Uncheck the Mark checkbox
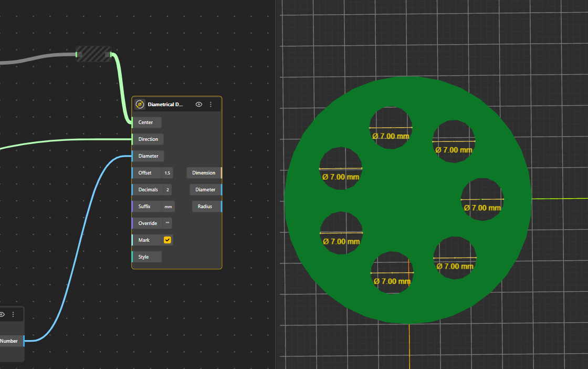This screenshot has width=588, height=369. [x=167, y=240]
